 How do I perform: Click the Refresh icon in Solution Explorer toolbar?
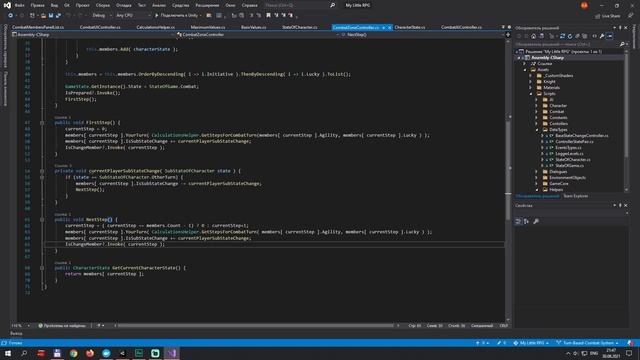click(570, 36)
